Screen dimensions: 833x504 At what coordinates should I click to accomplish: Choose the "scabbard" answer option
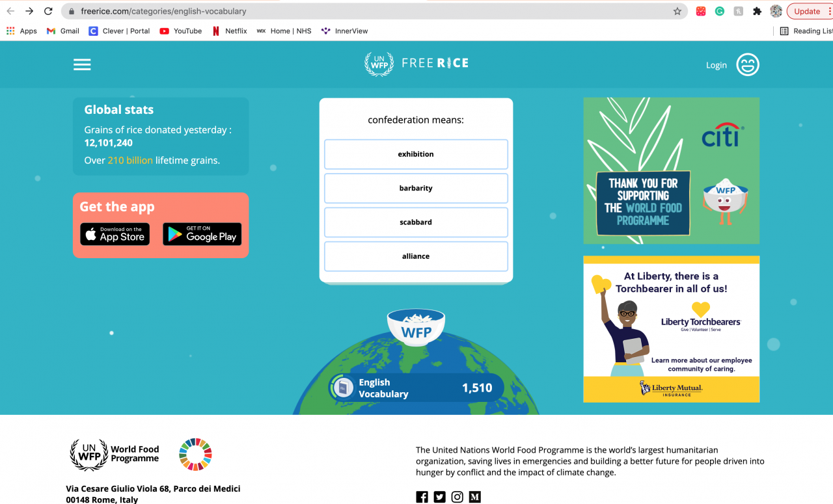point(416,222)
